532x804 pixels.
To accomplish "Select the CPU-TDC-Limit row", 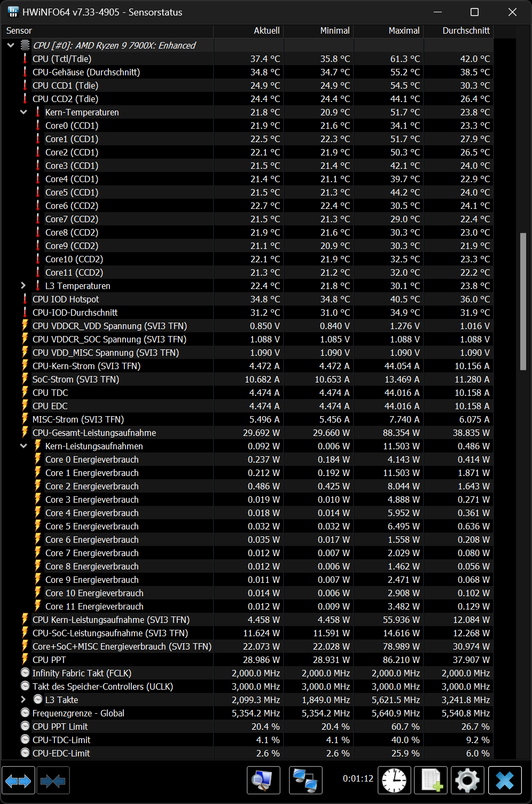I will click(247, 740).
